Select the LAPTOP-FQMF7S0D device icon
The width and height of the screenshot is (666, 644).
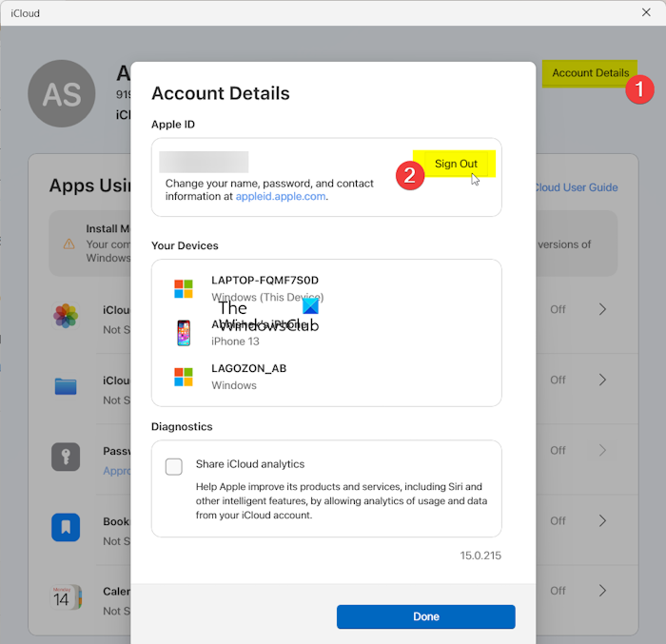tap(184, 289)
